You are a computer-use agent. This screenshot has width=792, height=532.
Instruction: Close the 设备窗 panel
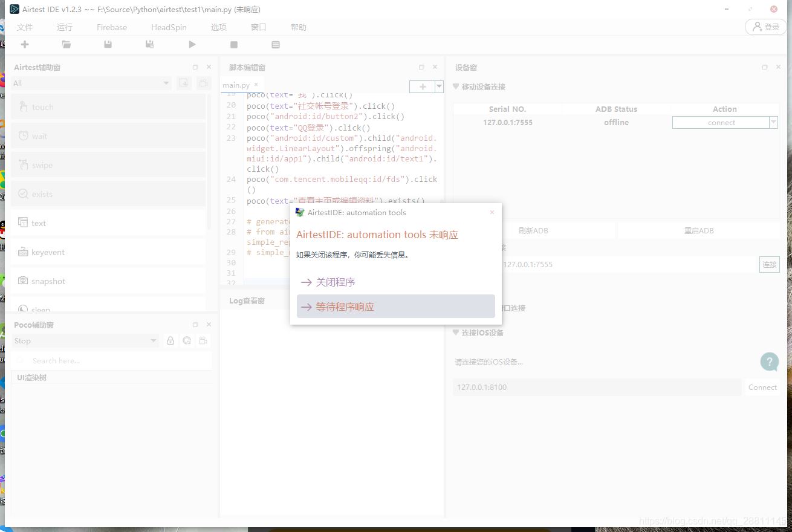tap(779, 67)
